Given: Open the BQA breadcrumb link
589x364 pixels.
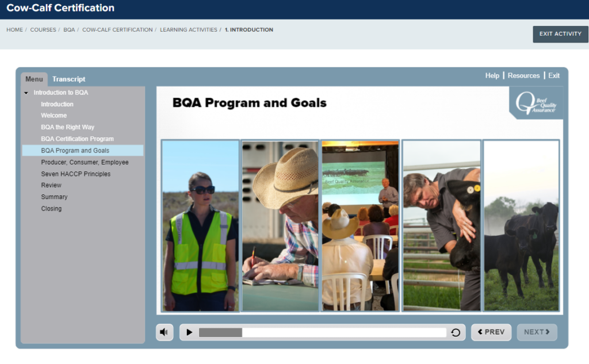Looking at the screenshot, I should pyautogui.click(x=69, y=30).
